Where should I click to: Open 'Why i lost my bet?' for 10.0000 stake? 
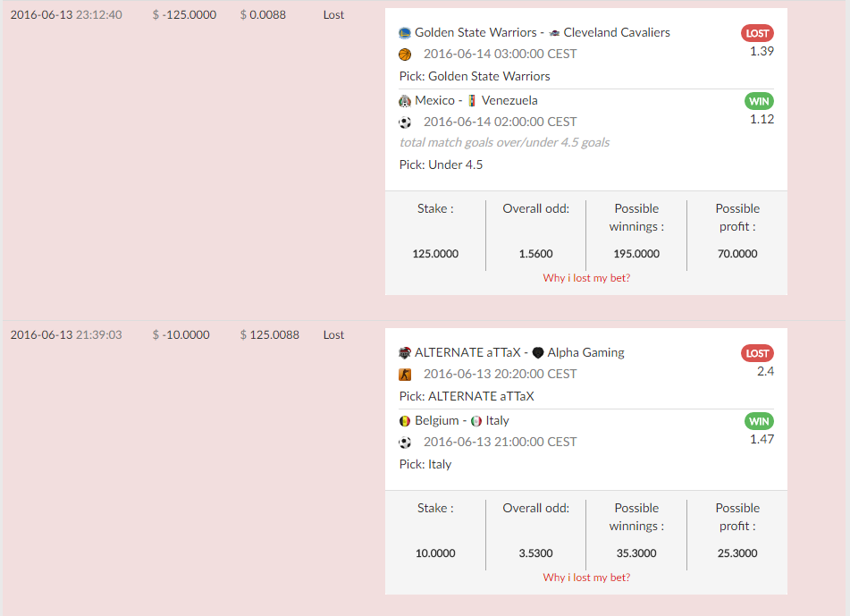[586, 578]
